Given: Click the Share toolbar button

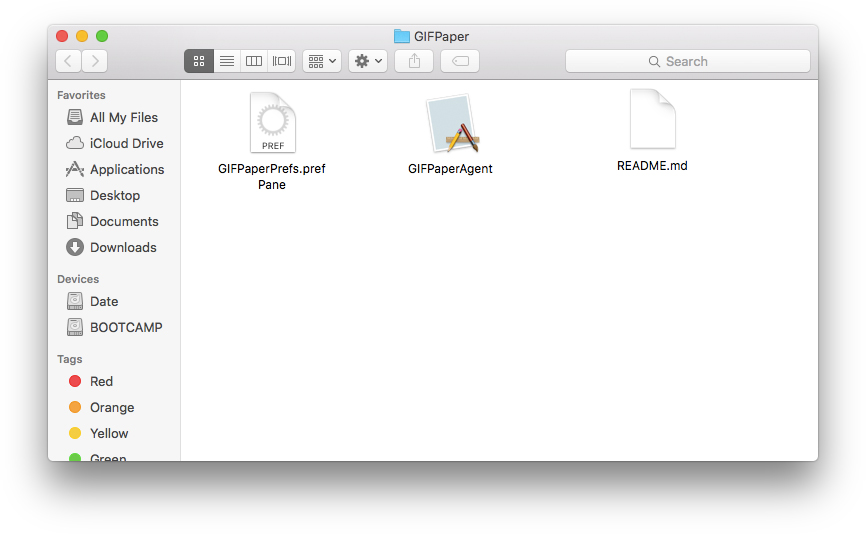Looking at the screenshot, I should pyautogui.click(x=414, y=61).
